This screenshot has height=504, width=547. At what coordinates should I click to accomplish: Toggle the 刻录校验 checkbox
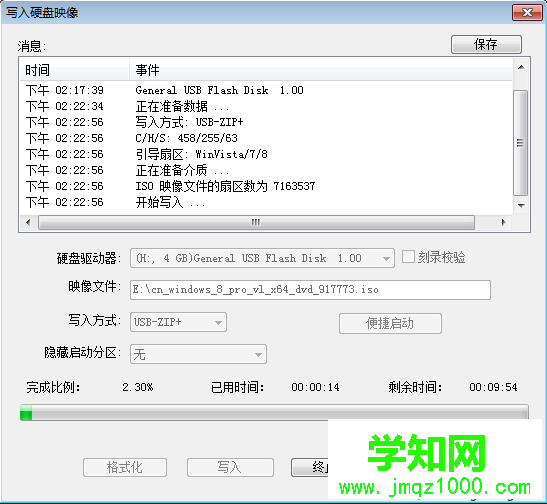click(x=408, y=257)
